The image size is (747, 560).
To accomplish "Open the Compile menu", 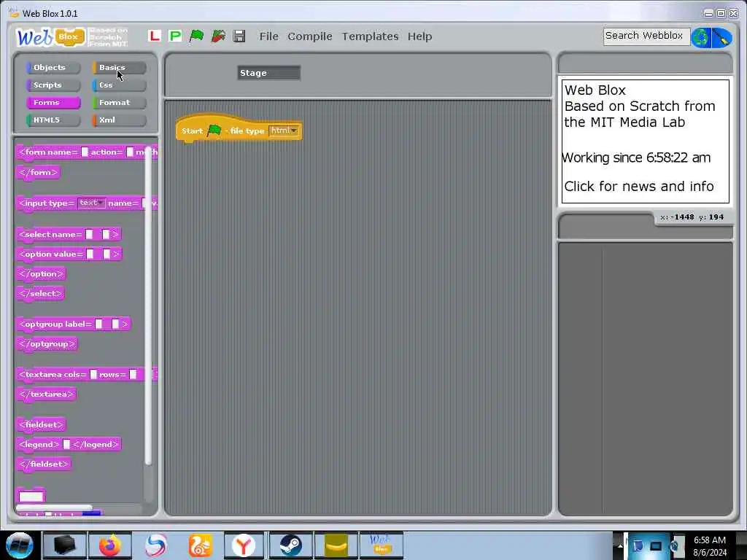I will pyautogui.click(x=309, y=36).
